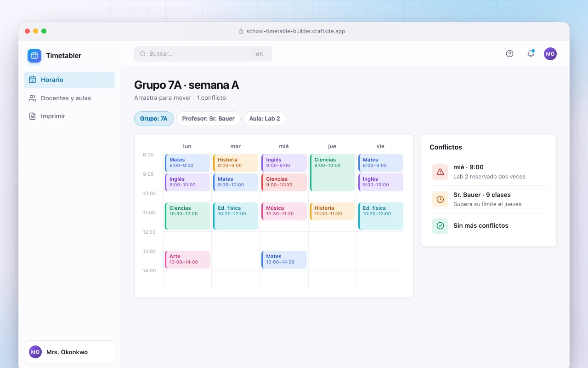Screen dimensions: 588x368
Task: Select Tuesday Historia 8:00–9:00 block
Action: 236,163
